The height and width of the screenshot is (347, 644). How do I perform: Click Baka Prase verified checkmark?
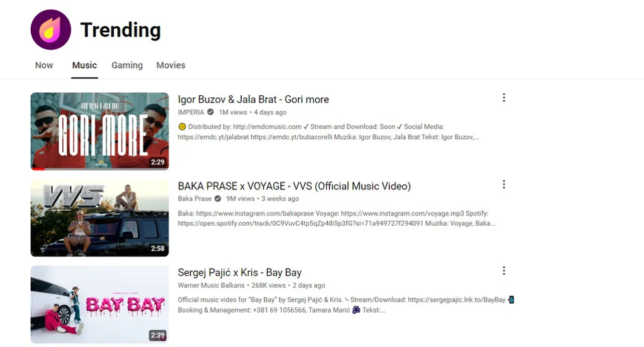[218, 199]
